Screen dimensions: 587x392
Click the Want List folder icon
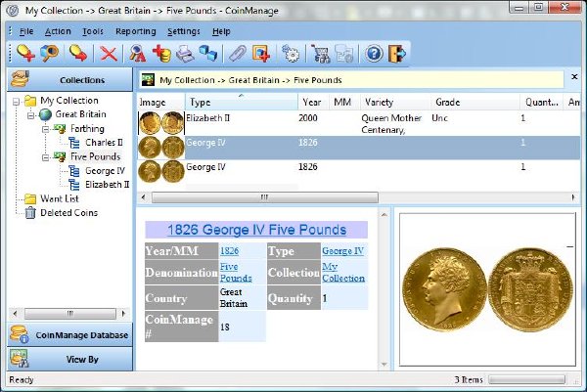30,198
